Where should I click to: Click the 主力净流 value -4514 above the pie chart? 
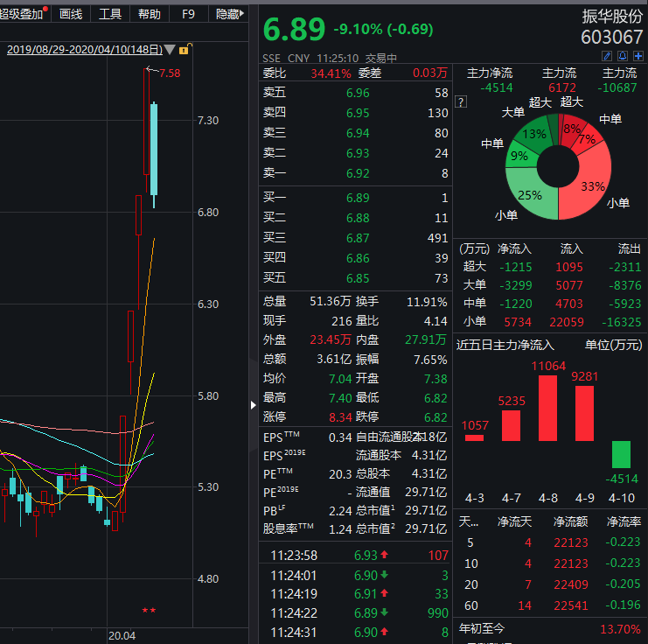point(497,87)
